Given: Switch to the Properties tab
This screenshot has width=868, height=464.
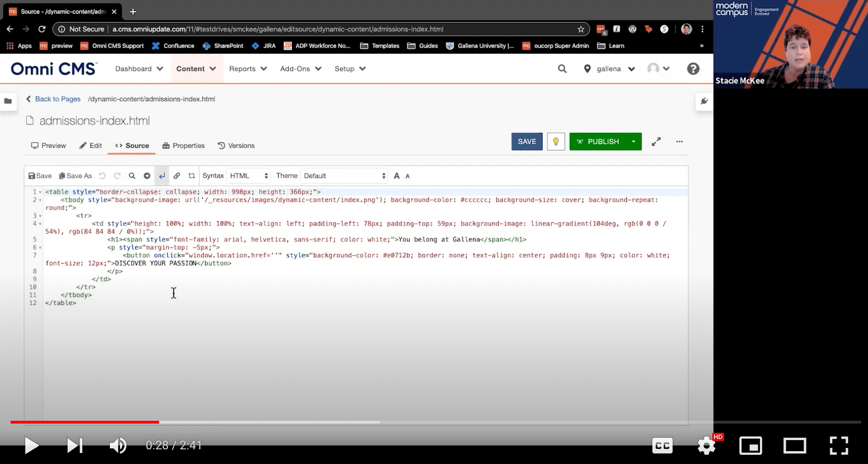Looking at the screenshot, I should point(183,146).
